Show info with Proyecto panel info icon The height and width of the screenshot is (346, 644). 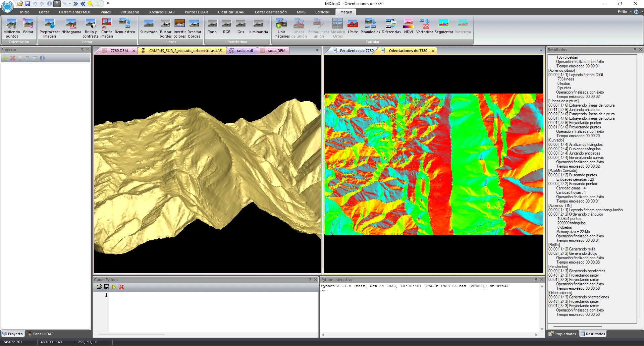42,58
